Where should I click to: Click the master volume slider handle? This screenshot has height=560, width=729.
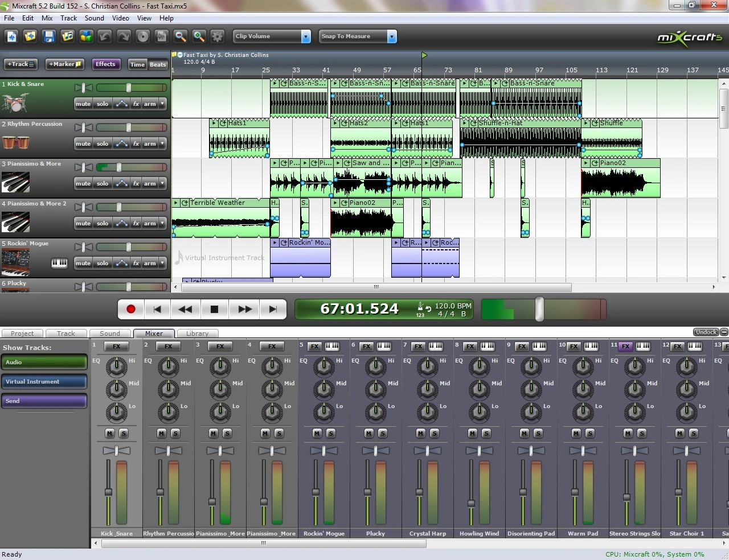(539, 309)
